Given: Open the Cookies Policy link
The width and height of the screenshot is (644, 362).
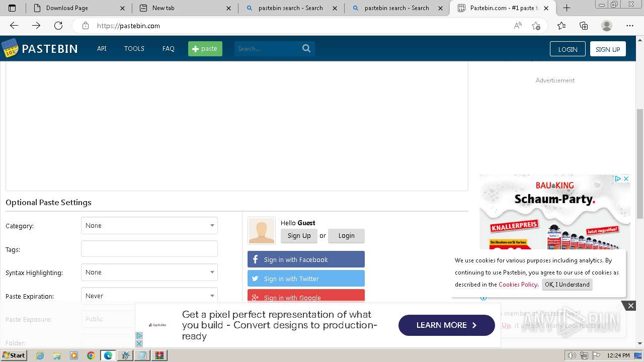Looking at the screenshot, I should click(x=518, y=285).
